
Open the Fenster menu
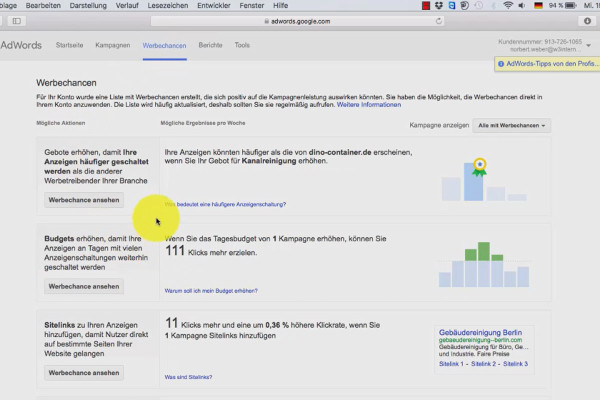click(x=251, y=5)
